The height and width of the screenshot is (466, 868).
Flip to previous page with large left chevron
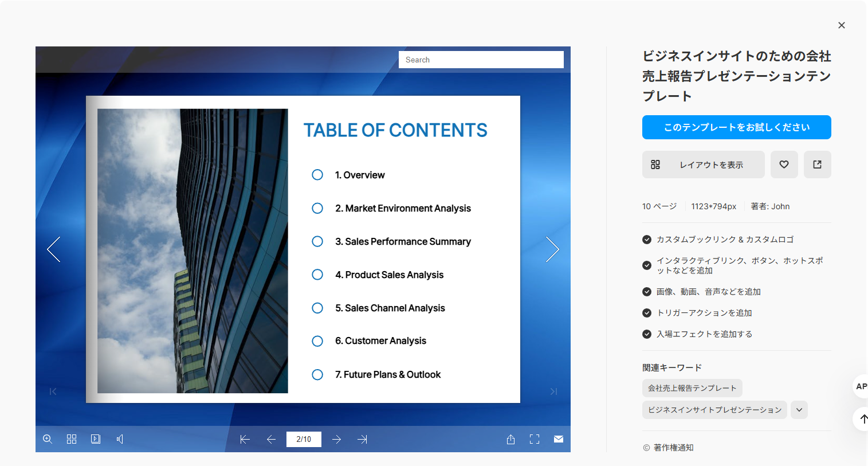click(54, 249)
